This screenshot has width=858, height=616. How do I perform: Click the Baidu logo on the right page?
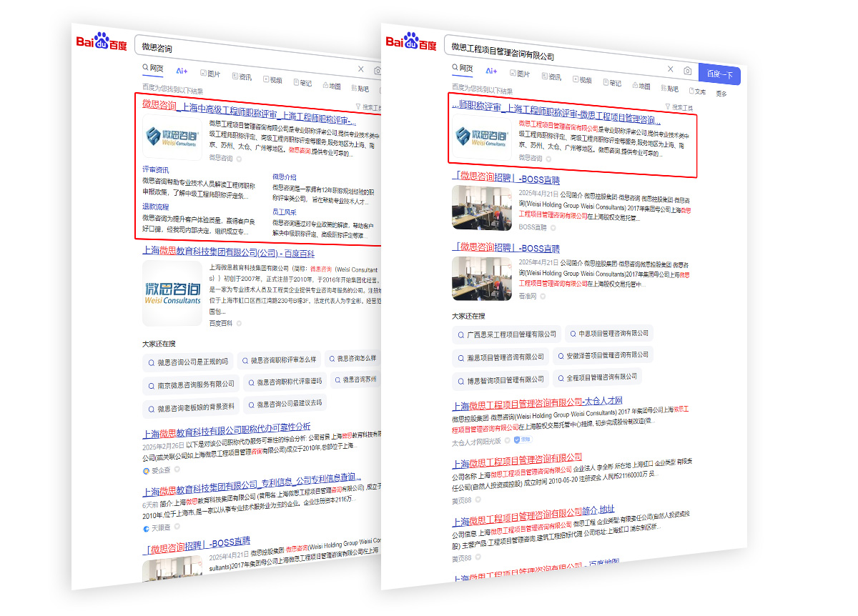pyautogui.click(x=411, y=41)
